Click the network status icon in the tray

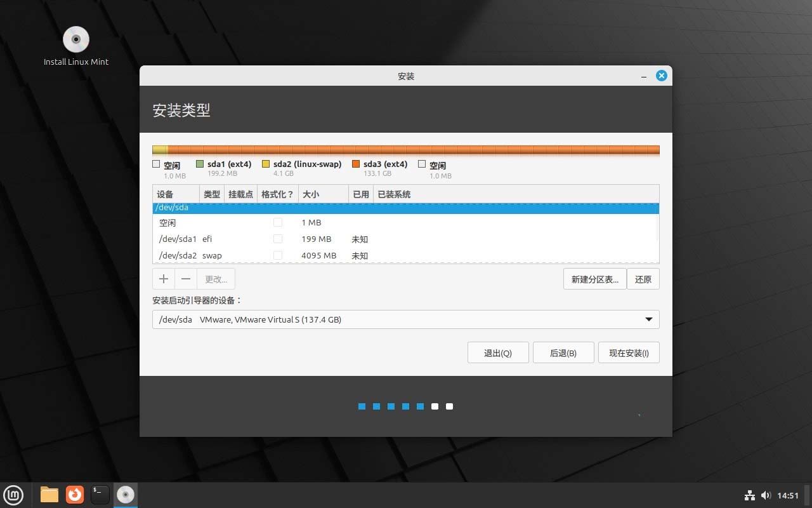tap(749, 495)
